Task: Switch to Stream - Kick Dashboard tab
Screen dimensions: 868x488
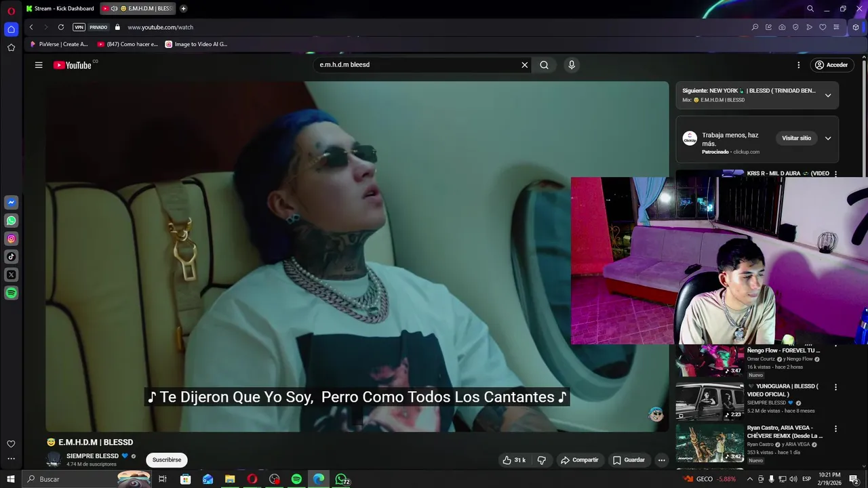Action: (60, 9)
